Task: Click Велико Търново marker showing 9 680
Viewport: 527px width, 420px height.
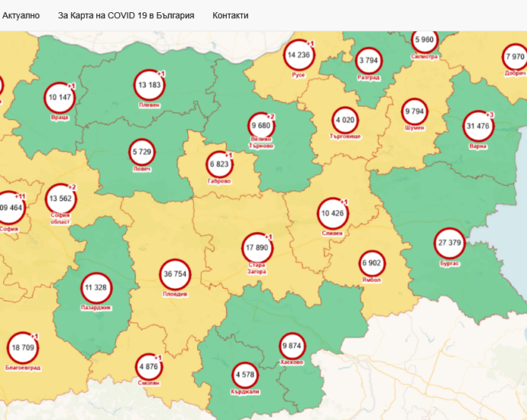Action: [261, 126]
